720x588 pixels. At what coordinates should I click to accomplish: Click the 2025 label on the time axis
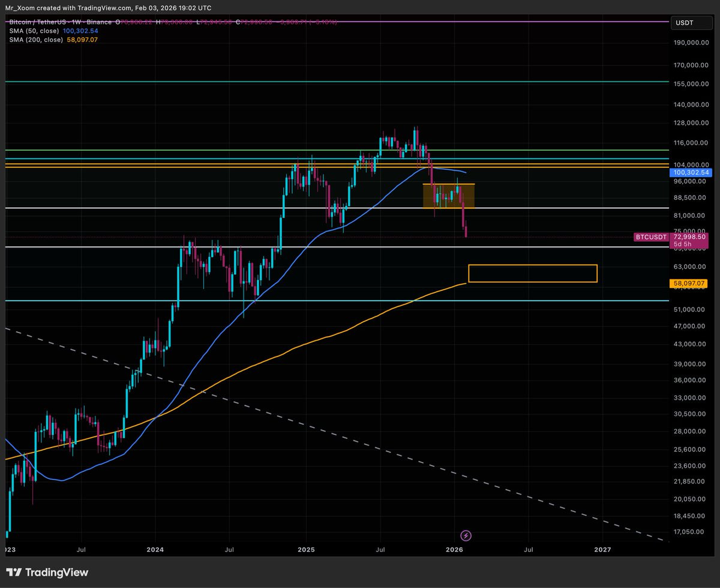[305, 549]
